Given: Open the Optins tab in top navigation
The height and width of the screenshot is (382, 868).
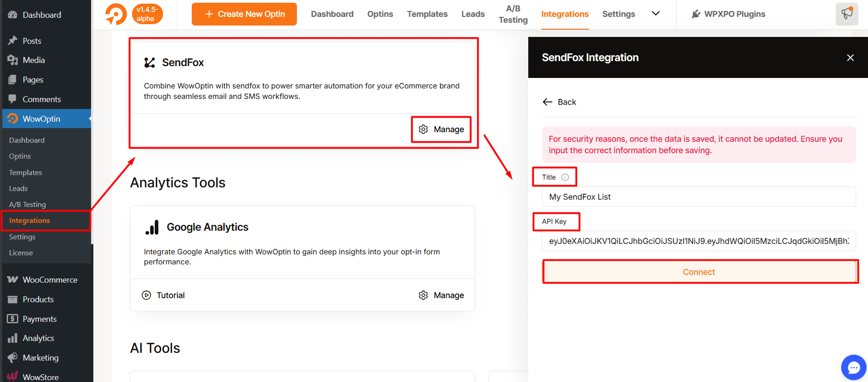Looking at the screenshot, I should [380, 14].
